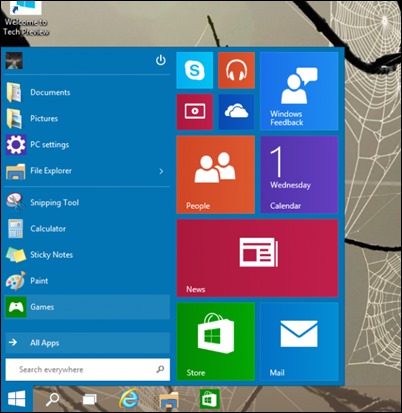
Task: Show All Apps list
Action: (88, 343)
